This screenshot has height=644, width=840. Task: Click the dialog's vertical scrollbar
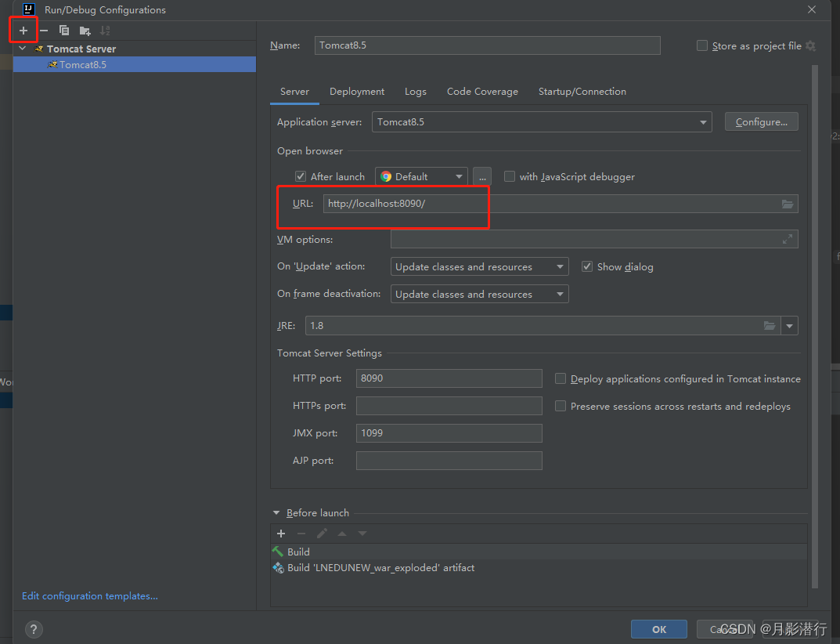point(815,327)
